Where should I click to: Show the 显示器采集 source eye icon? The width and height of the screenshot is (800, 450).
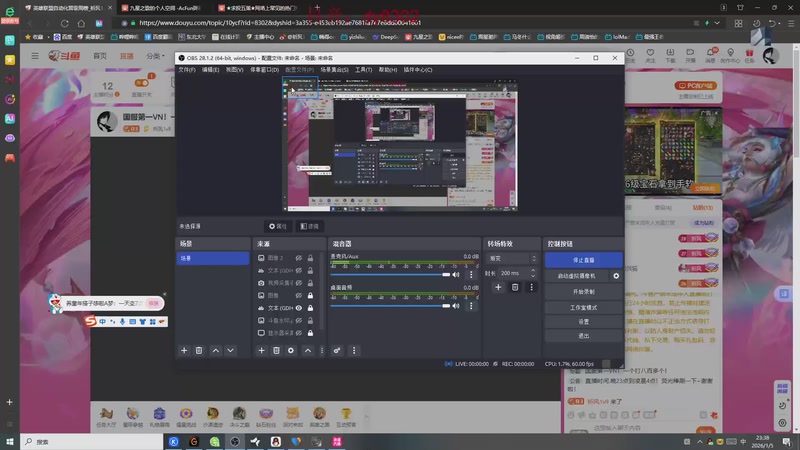298,333
